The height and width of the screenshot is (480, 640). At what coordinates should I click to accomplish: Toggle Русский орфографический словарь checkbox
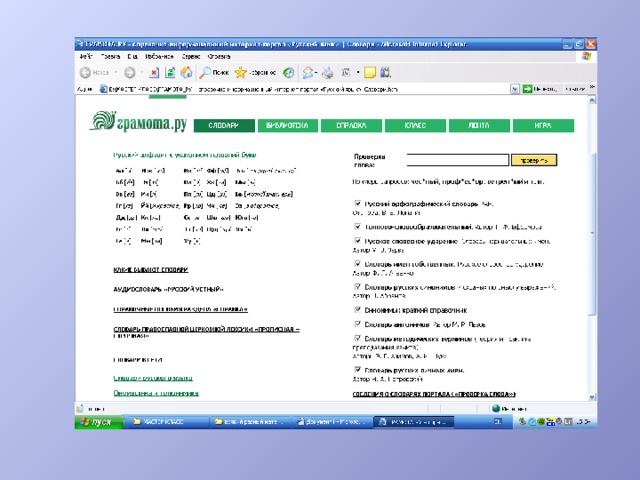coord(358,203)
